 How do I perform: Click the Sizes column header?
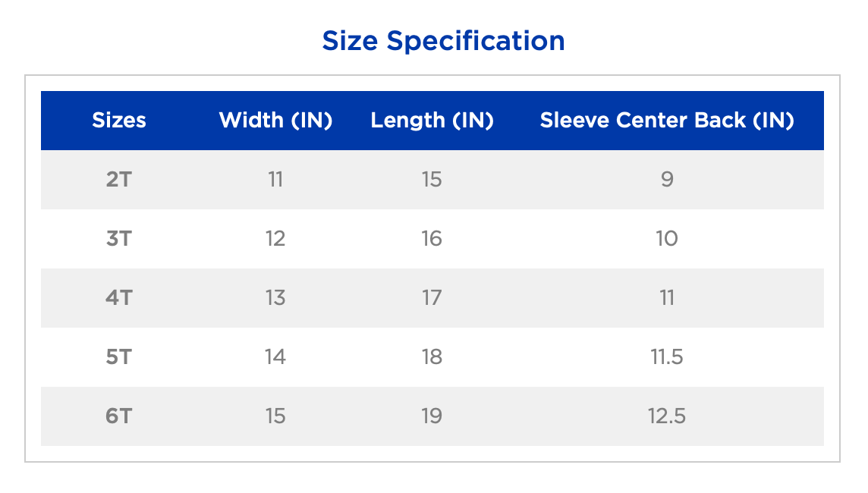119,121
